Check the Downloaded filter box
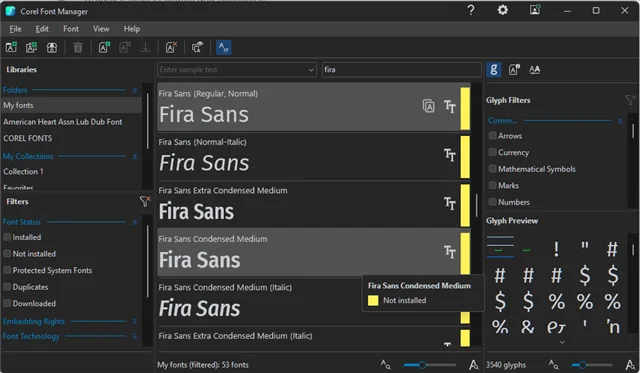 [7, 303]
